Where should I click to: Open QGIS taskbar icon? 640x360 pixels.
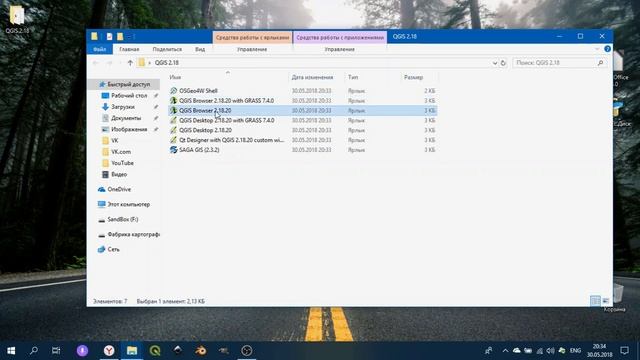(155, 351)
